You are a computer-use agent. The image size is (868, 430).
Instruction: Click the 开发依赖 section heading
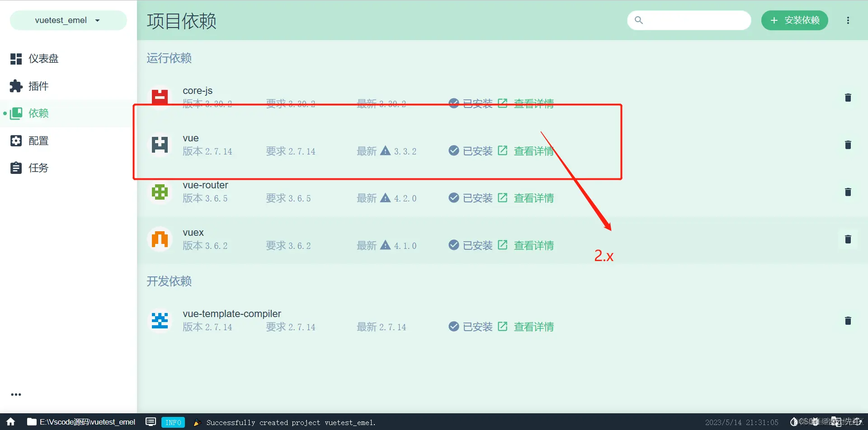[169, 281]
